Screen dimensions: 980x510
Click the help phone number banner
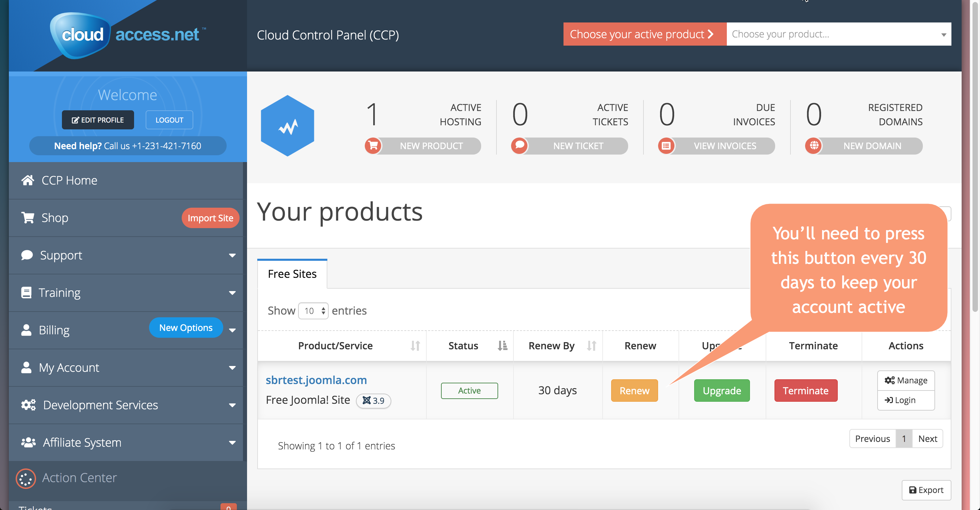[x=128, y=146]
